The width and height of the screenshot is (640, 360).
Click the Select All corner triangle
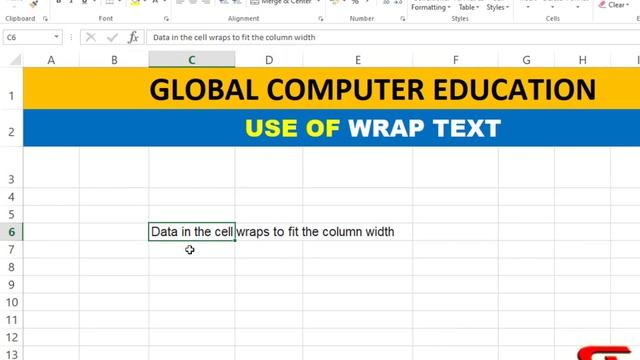[15, 60]
